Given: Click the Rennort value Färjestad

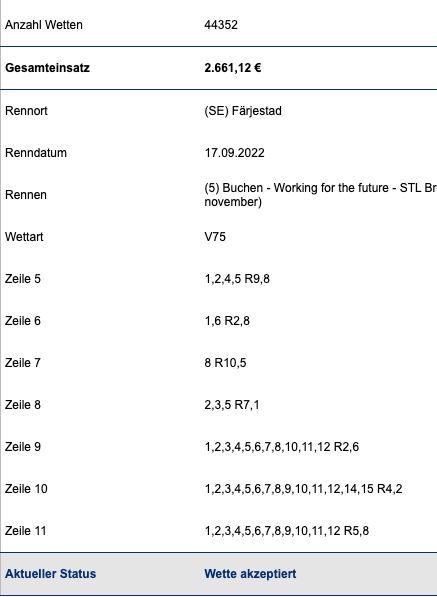Looking at the screenshot, I should pyautogui.click(x=243, y=111).
